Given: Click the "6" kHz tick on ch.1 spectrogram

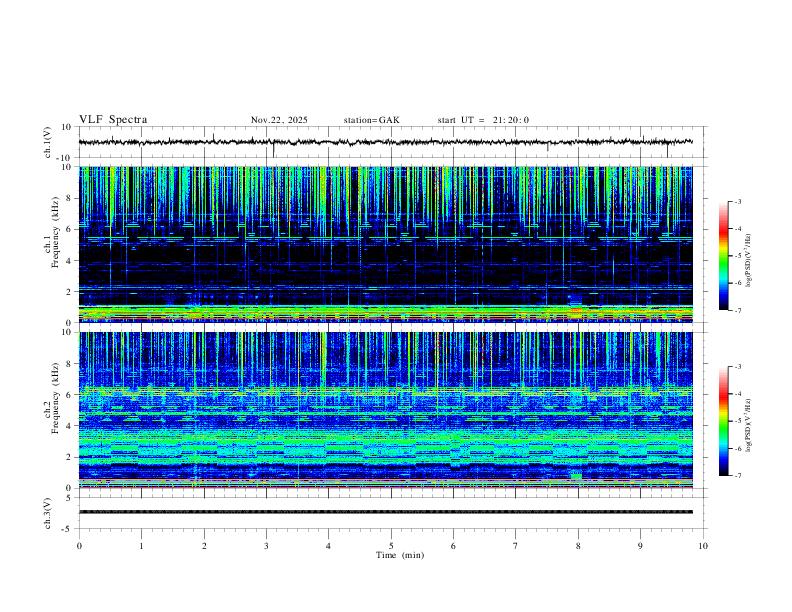Looking at the screenshot, I should (70, 229).
